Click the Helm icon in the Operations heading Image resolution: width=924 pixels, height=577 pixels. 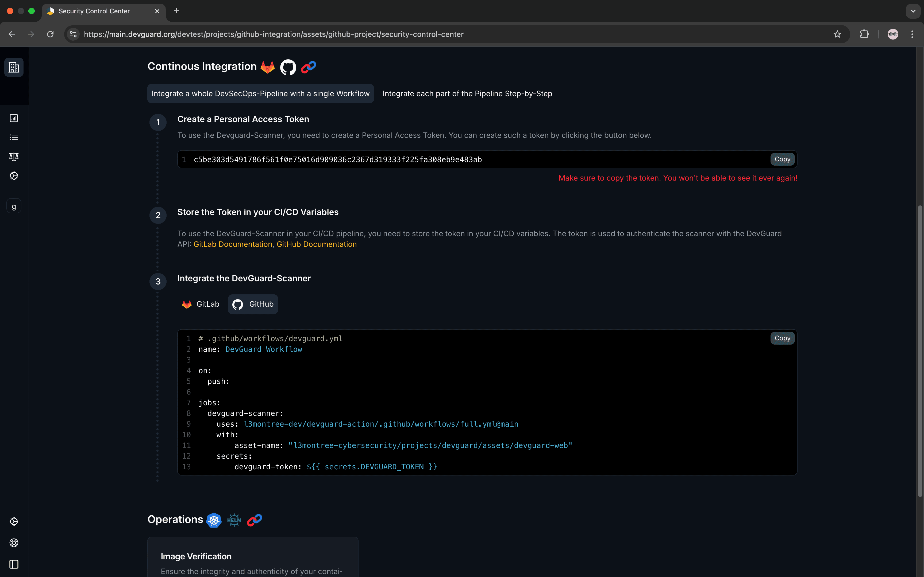(234, 520)
